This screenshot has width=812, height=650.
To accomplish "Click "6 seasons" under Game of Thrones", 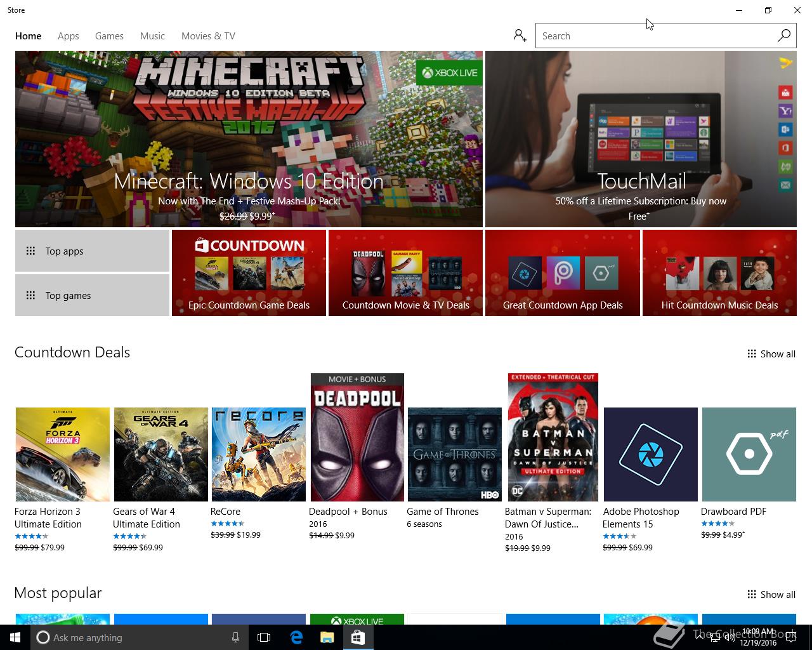I will coord(424,524).
